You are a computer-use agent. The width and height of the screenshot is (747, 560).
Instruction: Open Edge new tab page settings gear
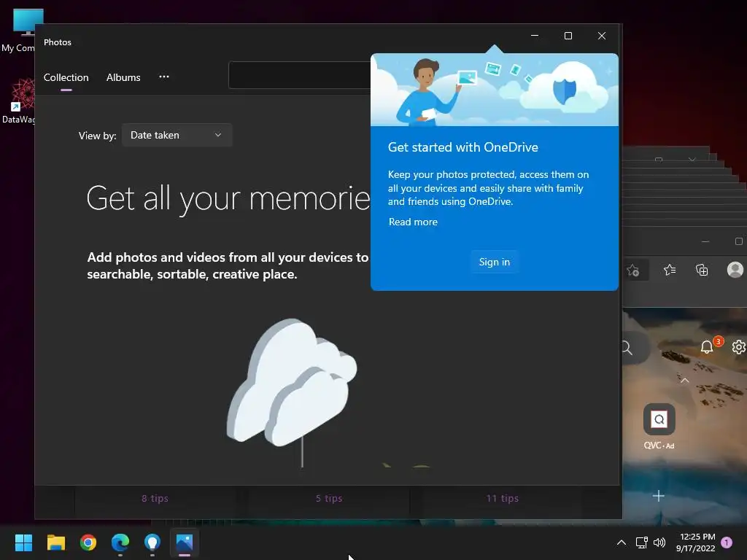coord(738,347)
